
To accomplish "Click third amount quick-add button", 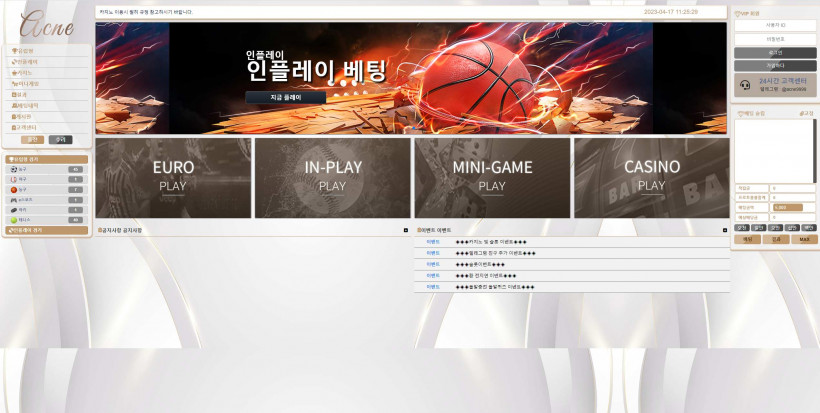I will 775,228.
